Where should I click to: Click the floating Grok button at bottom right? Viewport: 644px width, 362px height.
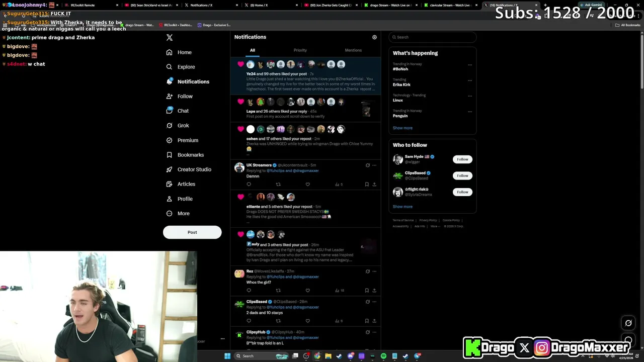pos(628,323)
